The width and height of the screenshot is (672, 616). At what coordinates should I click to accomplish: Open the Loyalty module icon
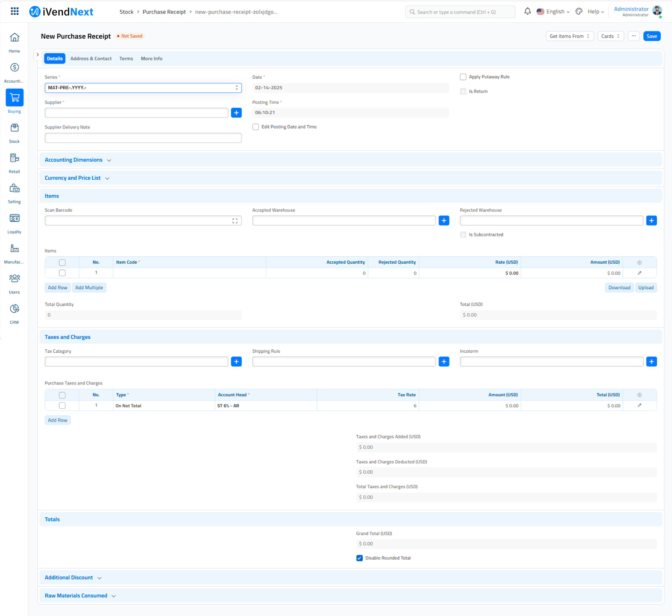15,218
